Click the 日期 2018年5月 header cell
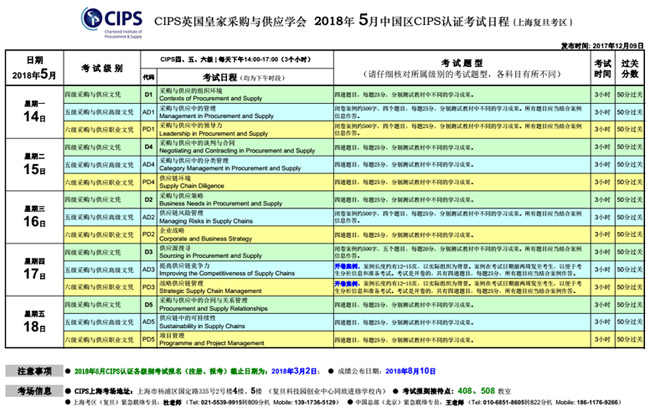 [34, 68]
